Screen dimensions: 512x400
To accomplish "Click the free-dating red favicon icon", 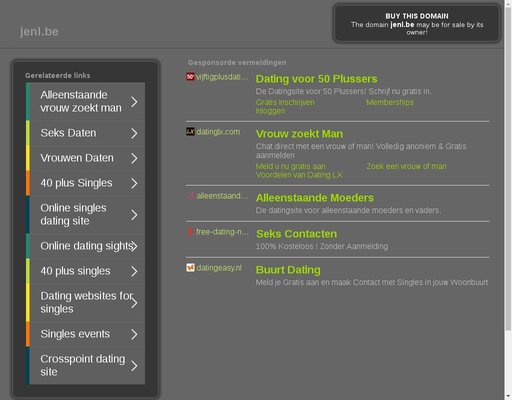I will 190,232.
